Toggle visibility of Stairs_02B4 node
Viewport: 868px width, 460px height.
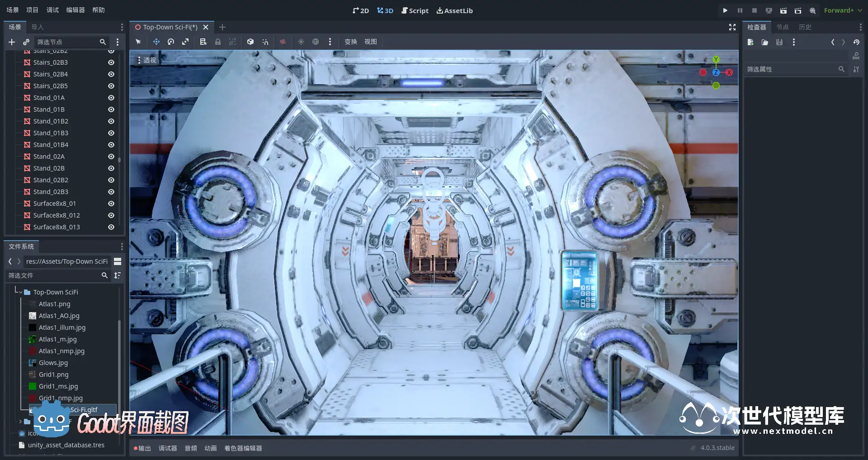pyautogui.click(x=111, y=74)
